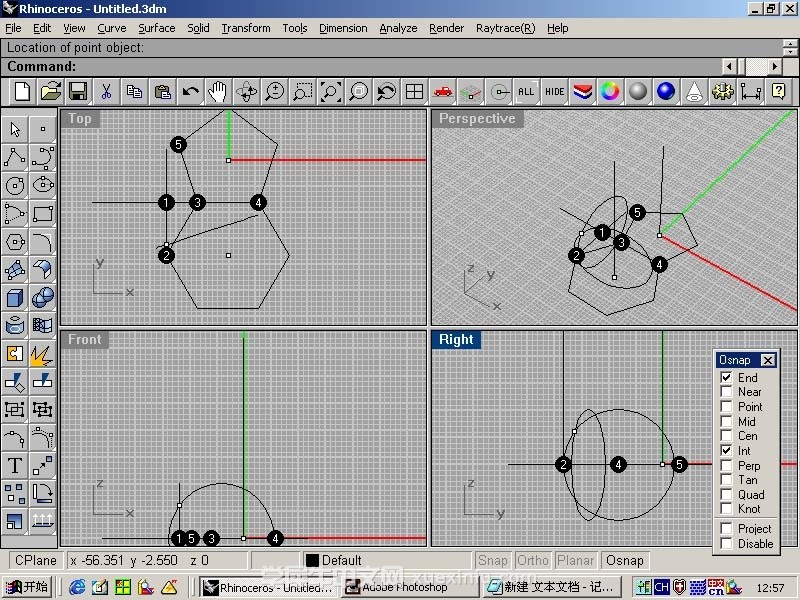800x600 pixels.
Task: Toggle Osnap in the status bar
Action: [x=625, y=560]
